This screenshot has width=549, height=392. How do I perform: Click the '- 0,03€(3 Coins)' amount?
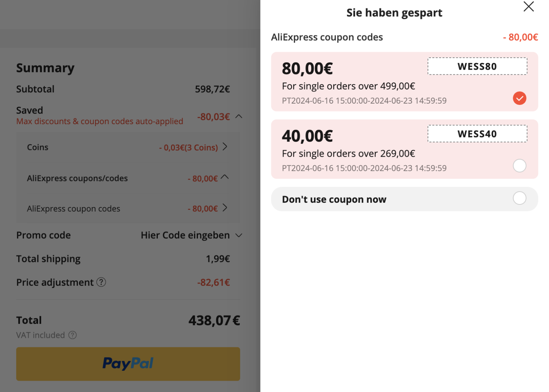pos(188,148)
